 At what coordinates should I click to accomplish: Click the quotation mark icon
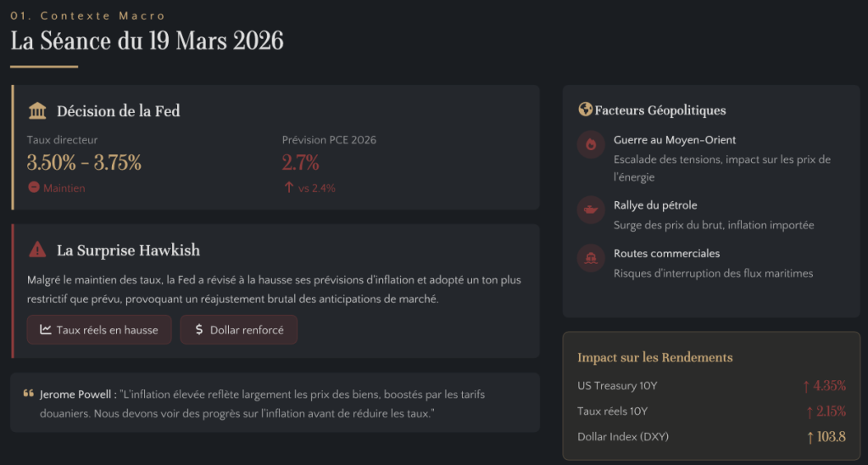[28, 394]
